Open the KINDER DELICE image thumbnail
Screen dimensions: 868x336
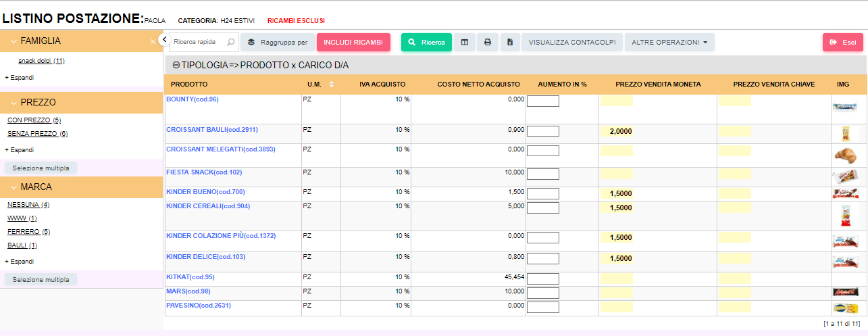pyautogui.click(x=844, y=262)
